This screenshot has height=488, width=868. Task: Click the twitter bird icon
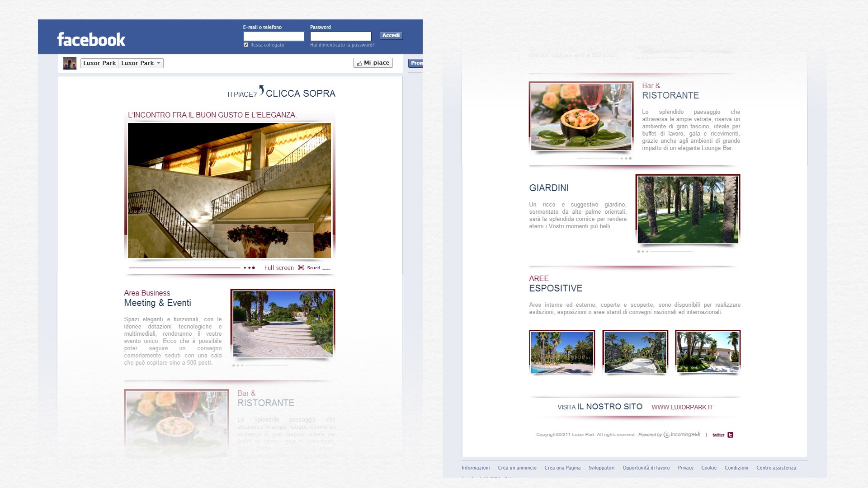(x=730, y=435)
